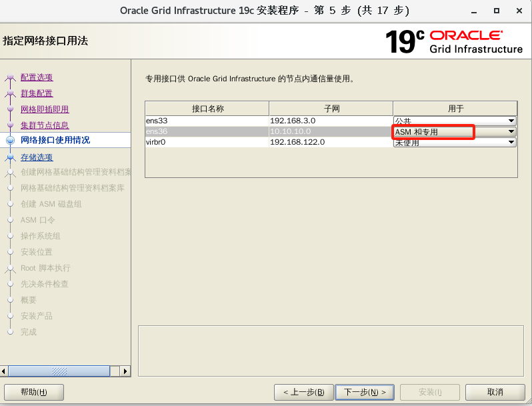Image resolution: width=532 pixels, height=406 pixels.
Task: Open help with the 帮助 button
Action: click(x=34, y=392)
